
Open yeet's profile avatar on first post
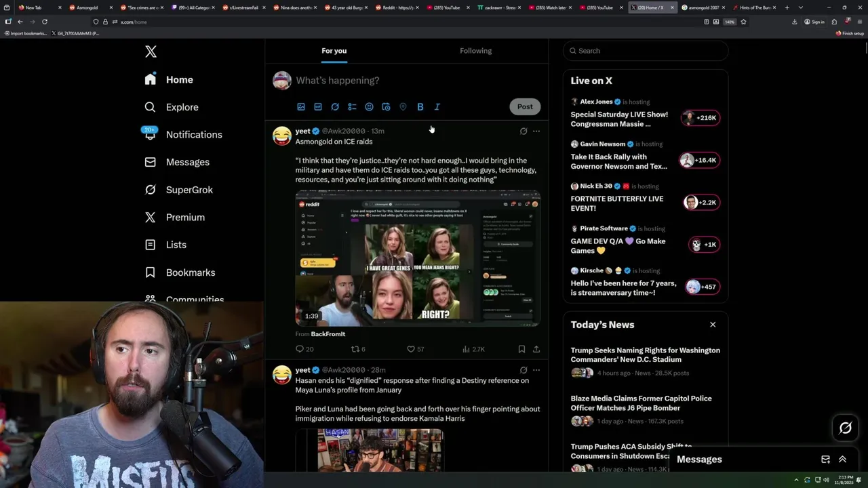[282, 136]
